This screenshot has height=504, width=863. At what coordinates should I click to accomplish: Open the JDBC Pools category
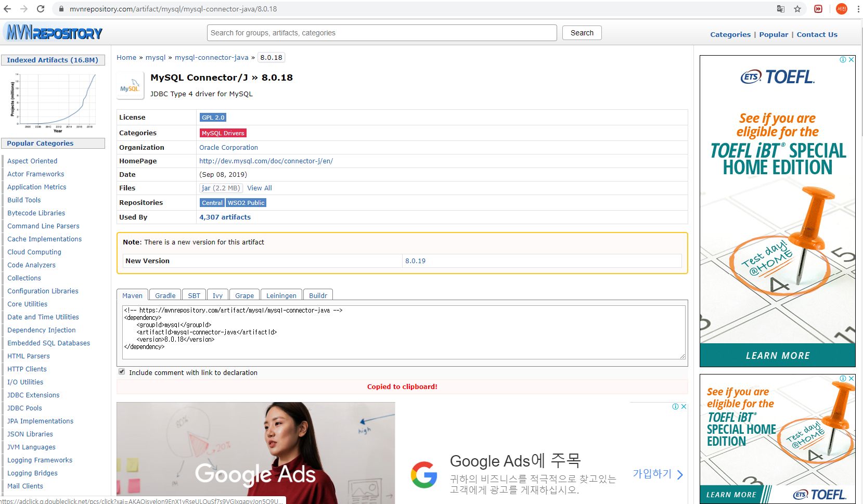pyautogui.click(x=24, y=408)
